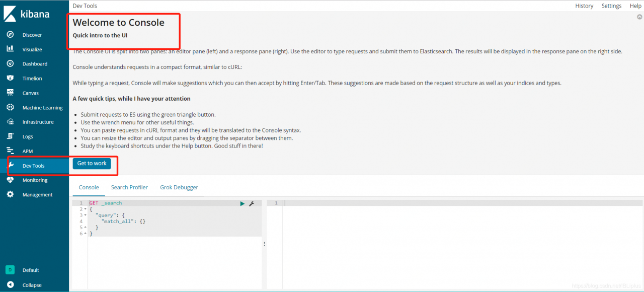The height and width of the screenshot is (292, 644).
Task: Open Visualize bar chart icon
Action: 10,49
